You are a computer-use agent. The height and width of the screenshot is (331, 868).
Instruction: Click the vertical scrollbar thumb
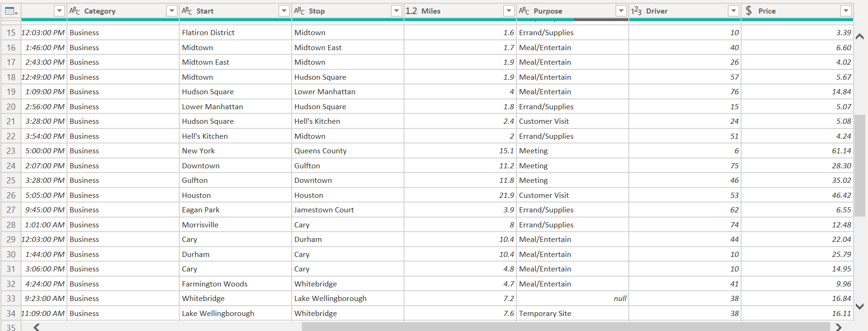tap(860, 165)
